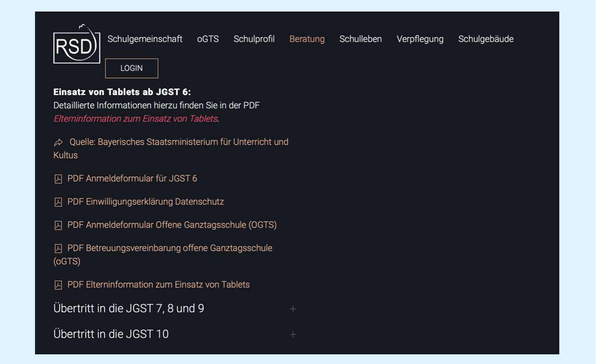Open the Beratung navigation item
The width and height of the screenshot is (598, 364).
click(x=307, y=39)
